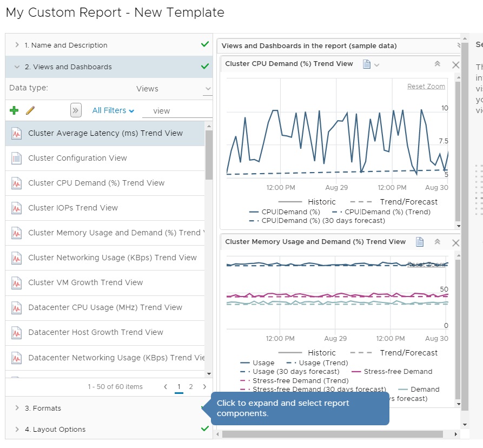The width and height of the screenshot is (483, 448).
Task: Open the Data type Views dropdown
Action: click(207, 89)
